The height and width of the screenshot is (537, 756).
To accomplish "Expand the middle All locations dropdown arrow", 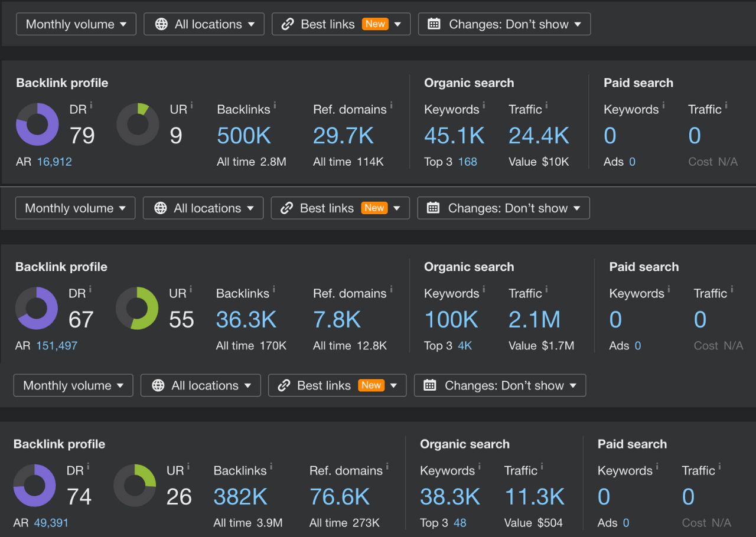I will (x=251, y=208).
